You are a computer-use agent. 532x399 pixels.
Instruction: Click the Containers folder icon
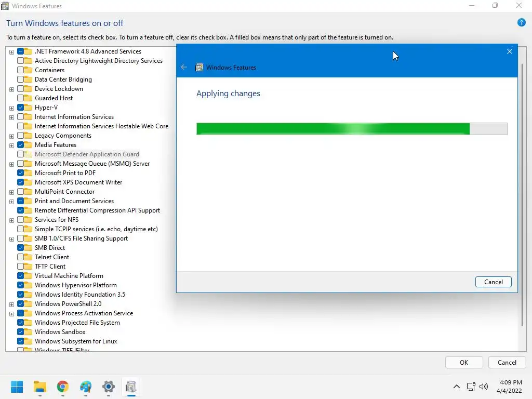(x=29, y=70)
